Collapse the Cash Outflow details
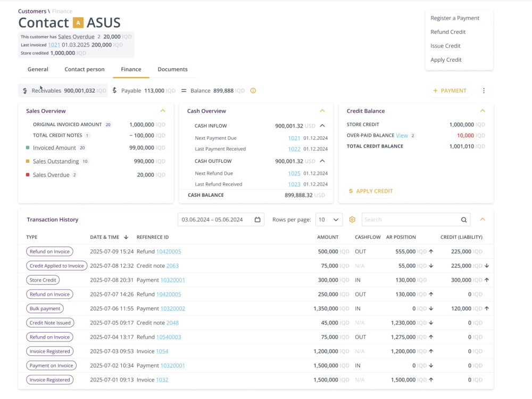 [322, 161]
